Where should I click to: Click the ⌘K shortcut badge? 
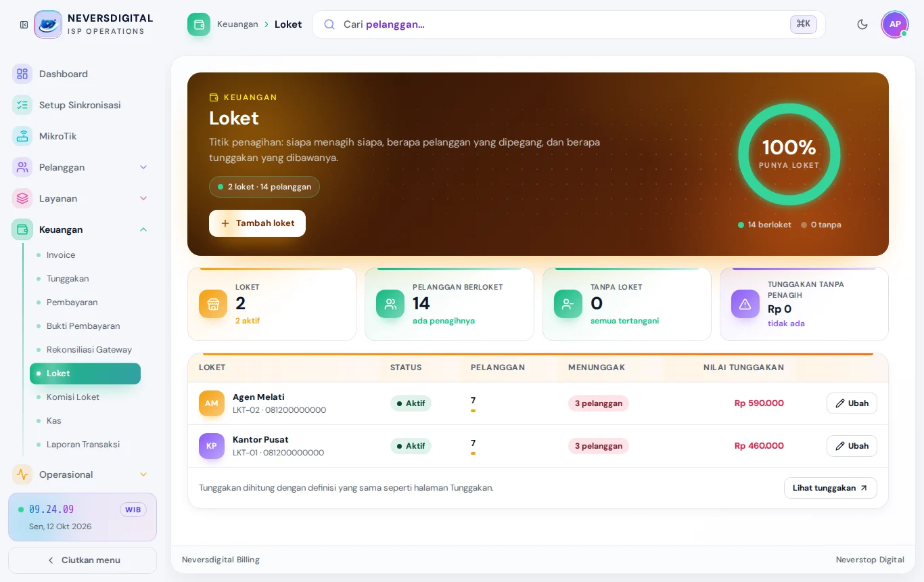[804, 24]
